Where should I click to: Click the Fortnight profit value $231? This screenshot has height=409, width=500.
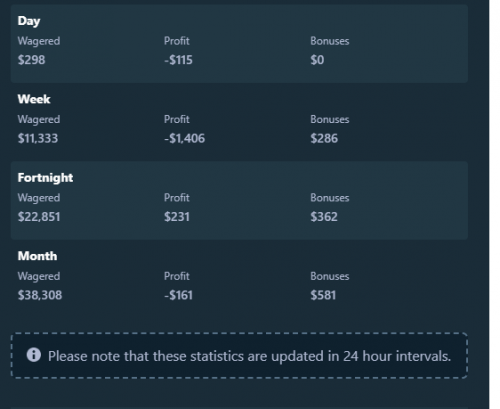click(x=177, y=217)
